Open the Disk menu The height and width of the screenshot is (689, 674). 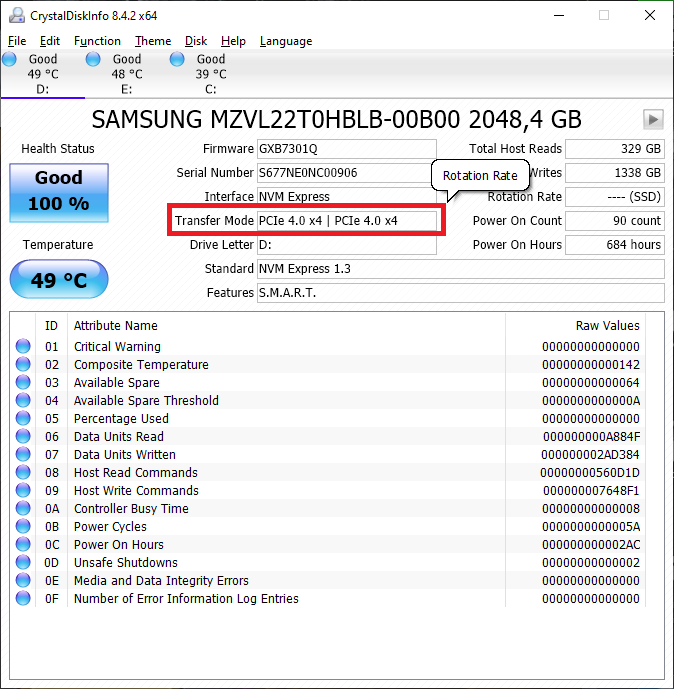coord(196,41)
